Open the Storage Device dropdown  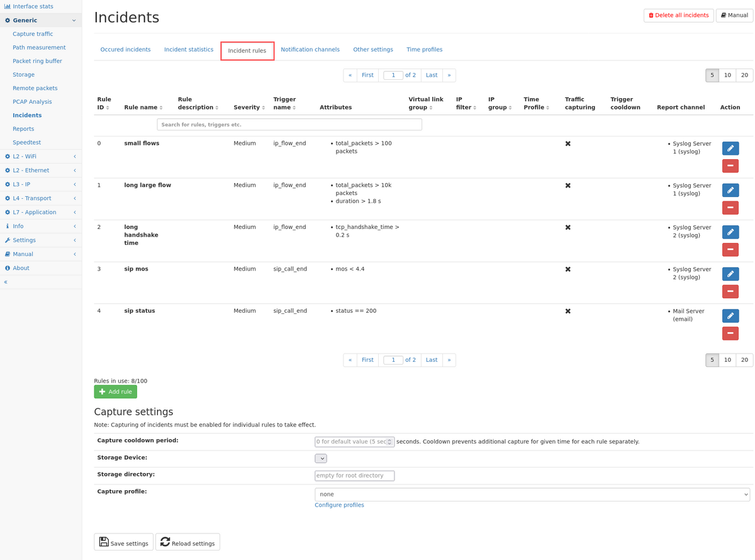click(320, 459)
